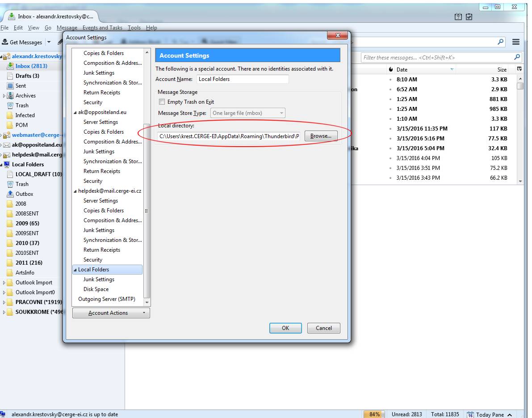Open the Outbox folder icon
This screenshot has height=418, width=532.
point(10,194)
